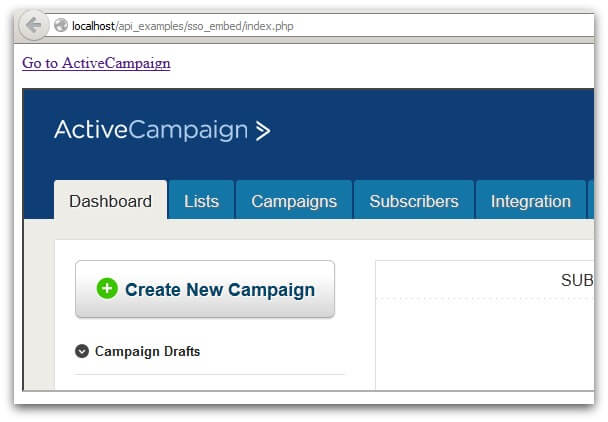Image resolution: width=608 pixels, height=422 pixels.
Task: Click the browser back arrow button
Action: 34,26
